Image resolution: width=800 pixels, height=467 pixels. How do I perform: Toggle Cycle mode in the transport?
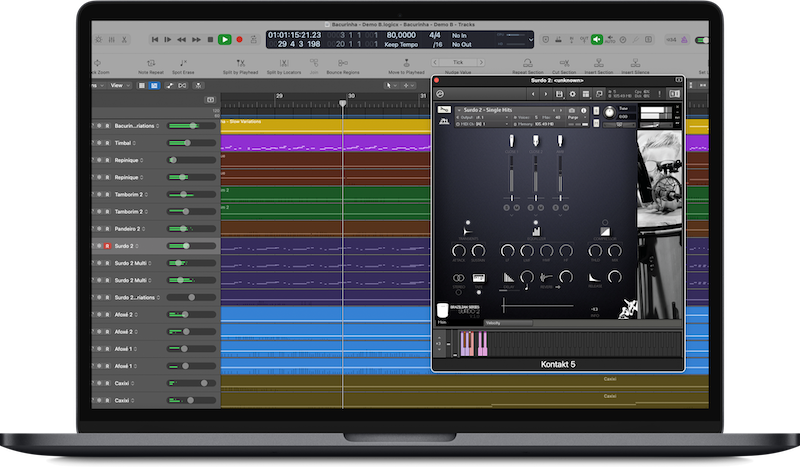point(254,39)
